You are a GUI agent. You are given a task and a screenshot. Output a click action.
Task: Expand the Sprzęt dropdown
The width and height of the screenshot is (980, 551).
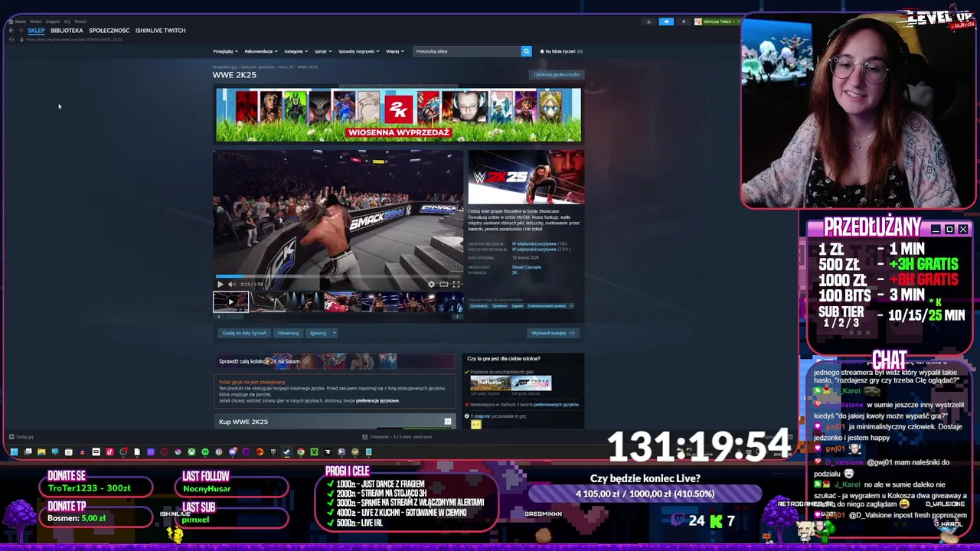[x=323, y=51]
